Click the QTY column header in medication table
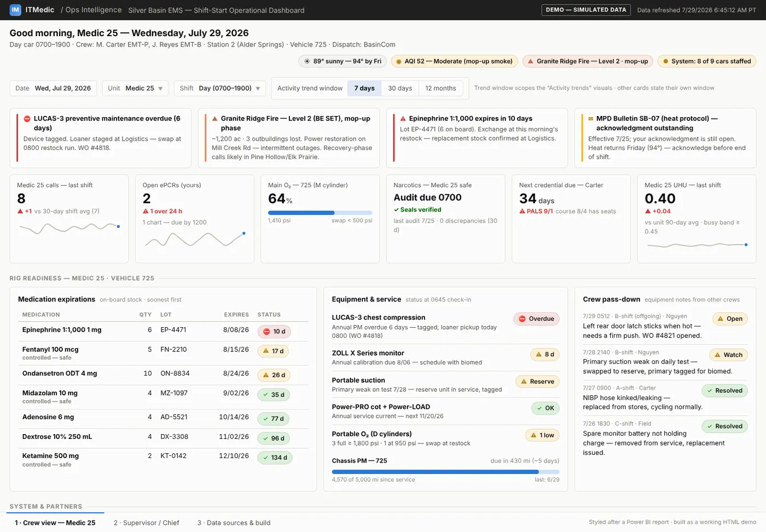This screenshot has height=532, width=766. pos(146,315)
